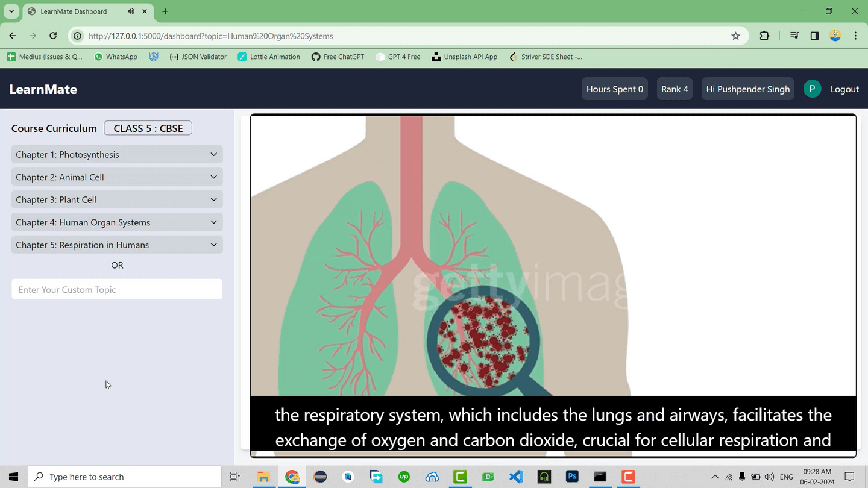The height and width of the screenshot is (488, 868).
Task: Open the Wi-Fi network tray icon
Action: point(729,477)
